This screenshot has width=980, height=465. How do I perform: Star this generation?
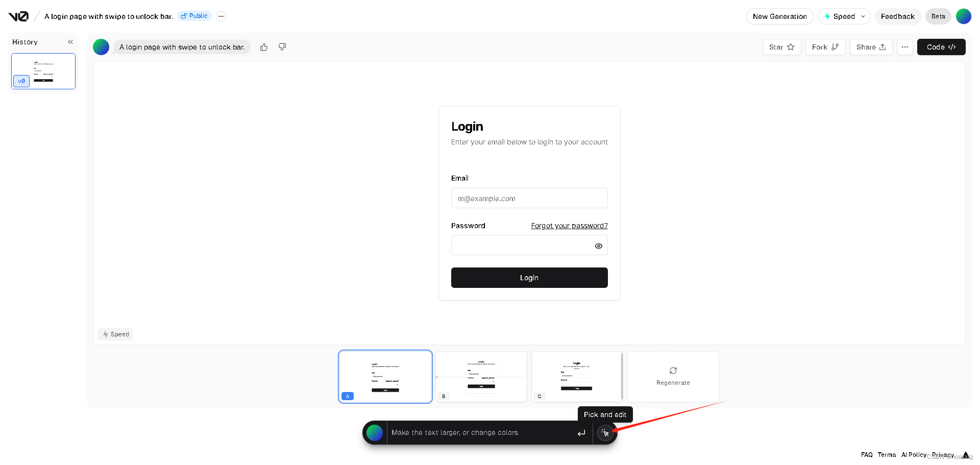pos(782,47)
